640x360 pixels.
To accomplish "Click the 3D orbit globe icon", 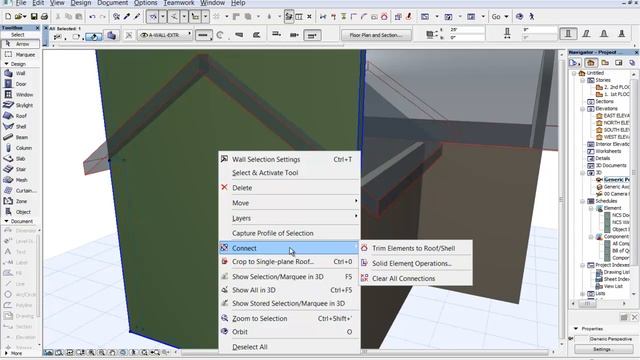I will (519, 16).
